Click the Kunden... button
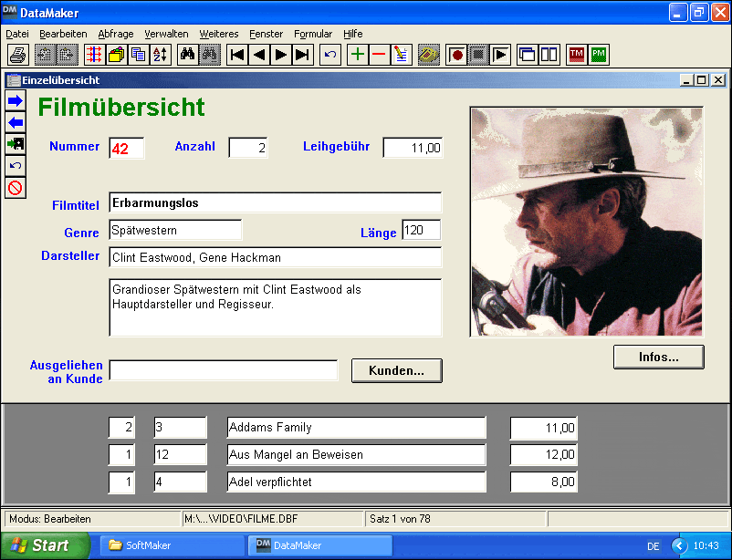 (x=397, y=371)
